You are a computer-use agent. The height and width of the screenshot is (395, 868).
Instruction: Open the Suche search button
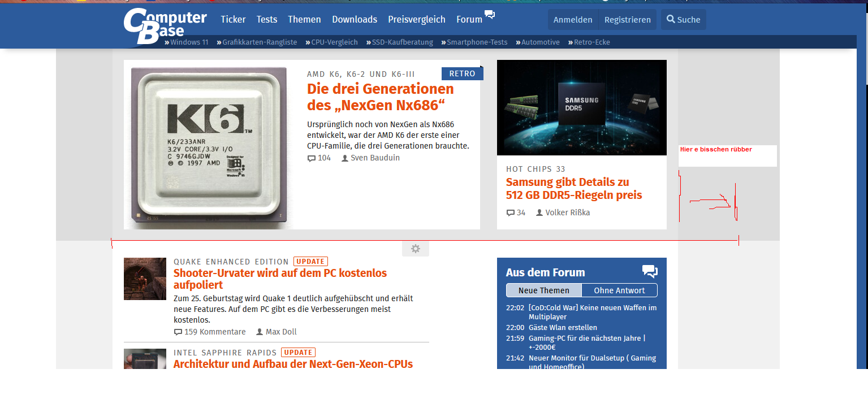tap(684, 20)
